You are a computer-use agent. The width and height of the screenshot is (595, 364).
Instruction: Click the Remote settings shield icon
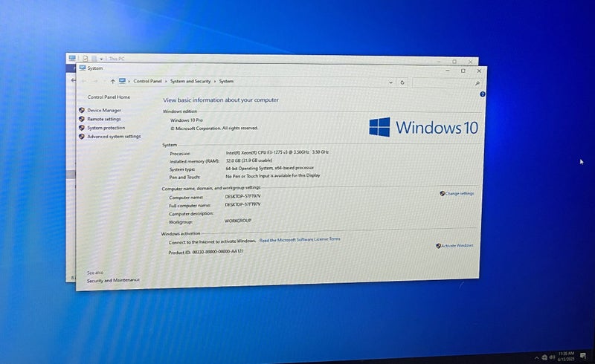click(x=82, y=119)
